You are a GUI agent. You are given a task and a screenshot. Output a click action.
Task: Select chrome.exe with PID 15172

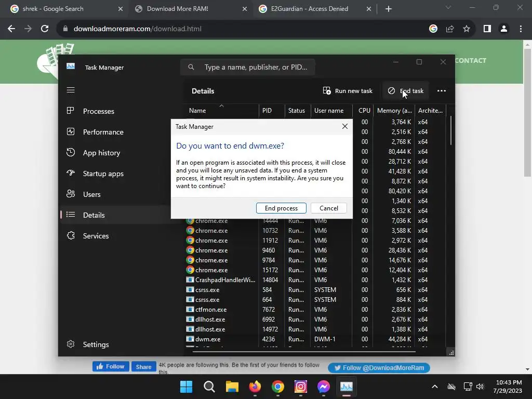coord(315,270)
